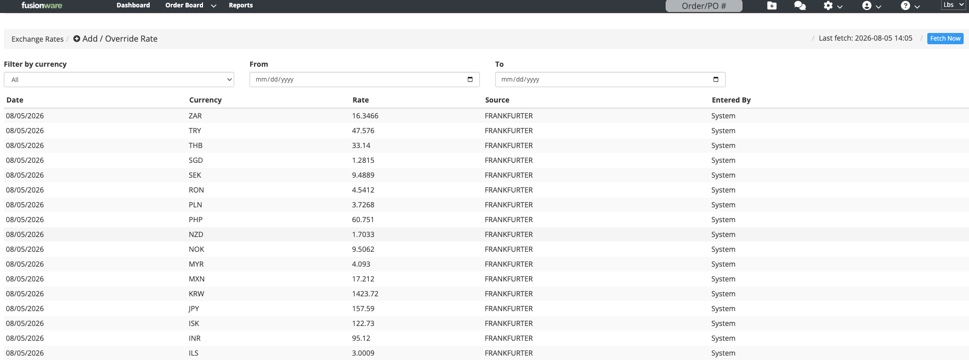The image size is (969, 362).
Task: Click the Date column header
Action: point(15,100)
